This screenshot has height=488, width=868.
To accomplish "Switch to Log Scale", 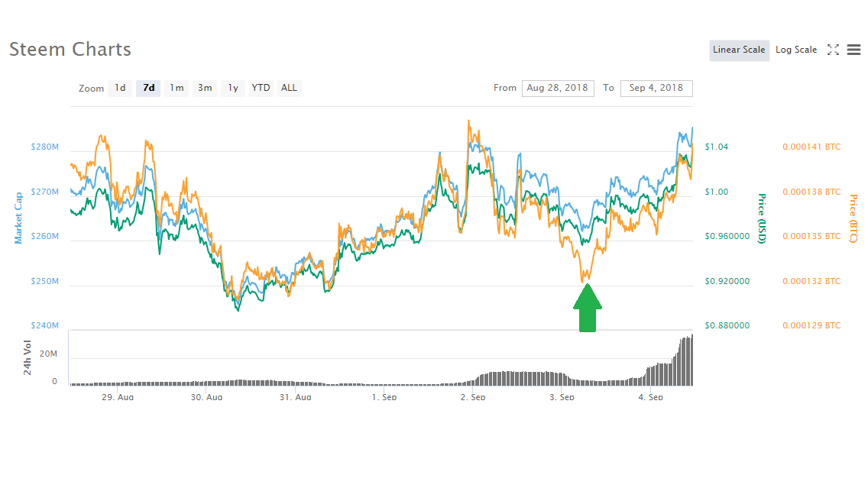I will coord(796,50).
